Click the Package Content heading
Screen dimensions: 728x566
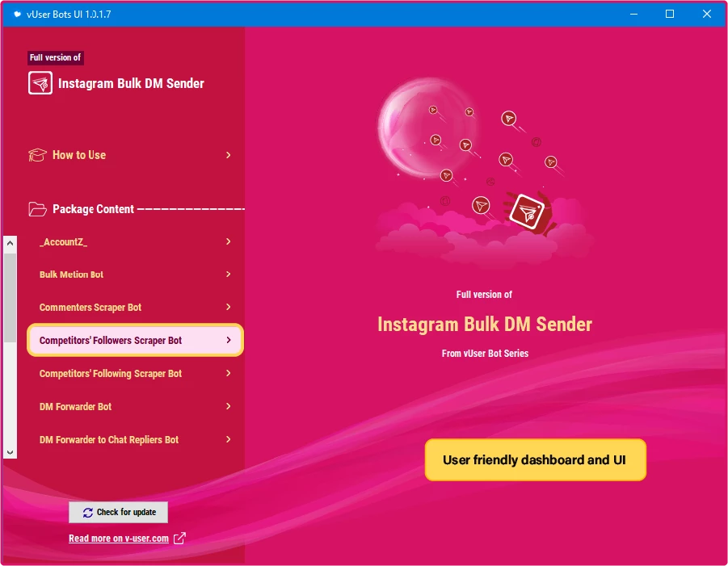[x=93, y=209]
